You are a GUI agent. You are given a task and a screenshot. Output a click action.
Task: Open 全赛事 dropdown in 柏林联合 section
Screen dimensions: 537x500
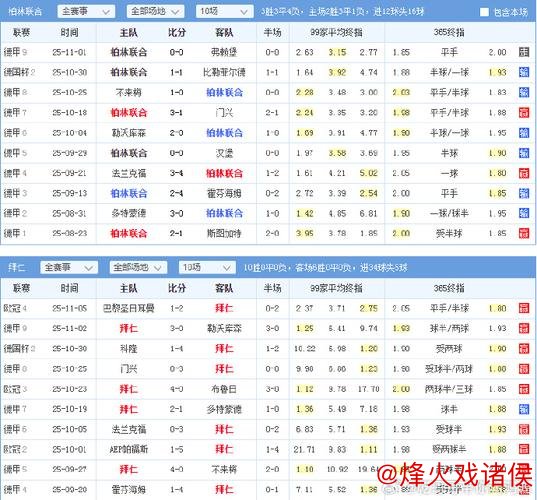(86, 12)
